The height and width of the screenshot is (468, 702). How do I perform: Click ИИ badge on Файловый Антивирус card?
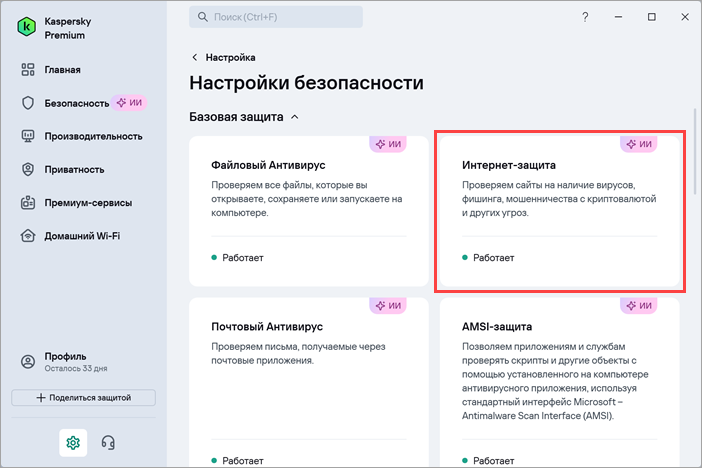coord(388,144)
